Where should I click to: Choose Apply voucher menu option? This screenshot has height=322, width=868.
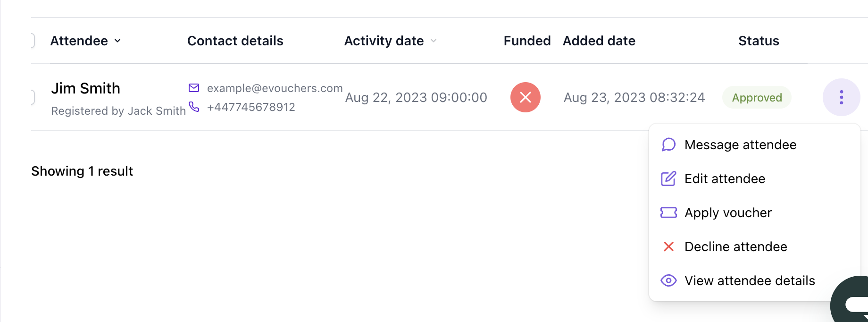[x=728, y=212]
